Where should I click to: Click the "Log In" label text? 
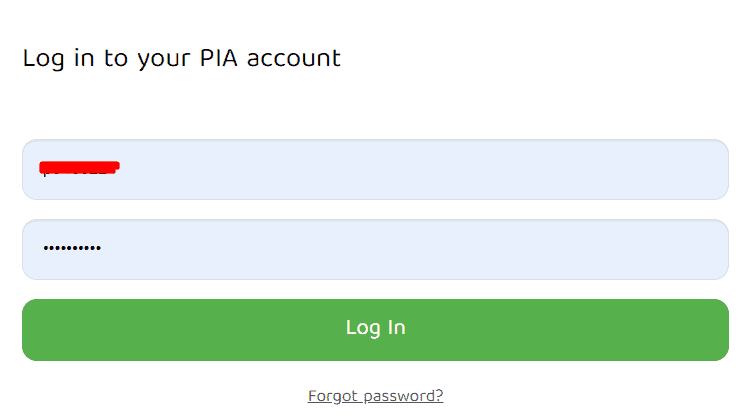pyautogui.click(x=375, y=328)
